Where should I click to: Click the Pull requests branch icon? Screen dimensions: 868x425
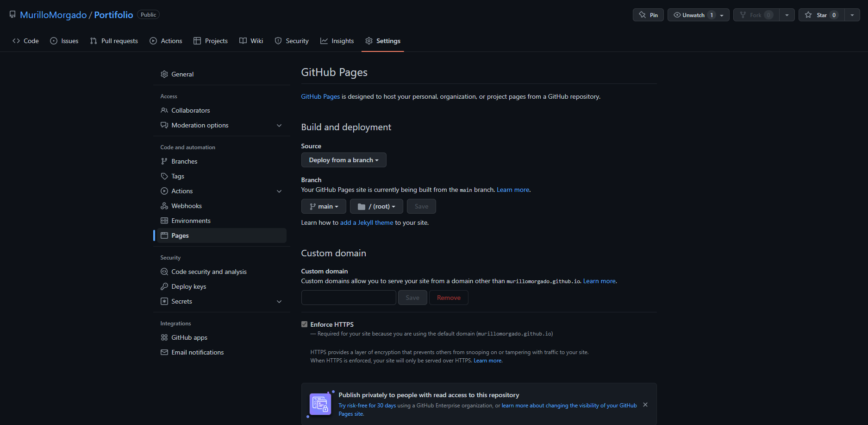pyautogui.click(x=94, y=41)
